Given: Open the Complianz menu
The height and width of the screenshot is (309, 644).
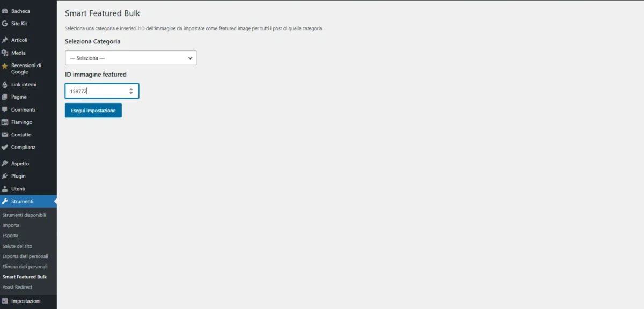Looking at the screenshot, I should pos(28,147).
